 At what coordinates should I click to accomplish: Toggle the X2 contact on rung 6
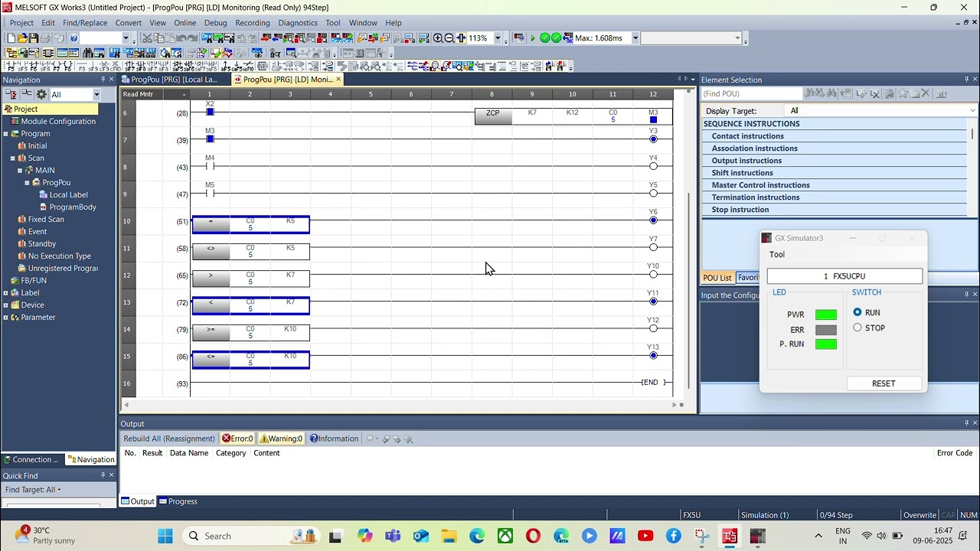click(210, 112)
